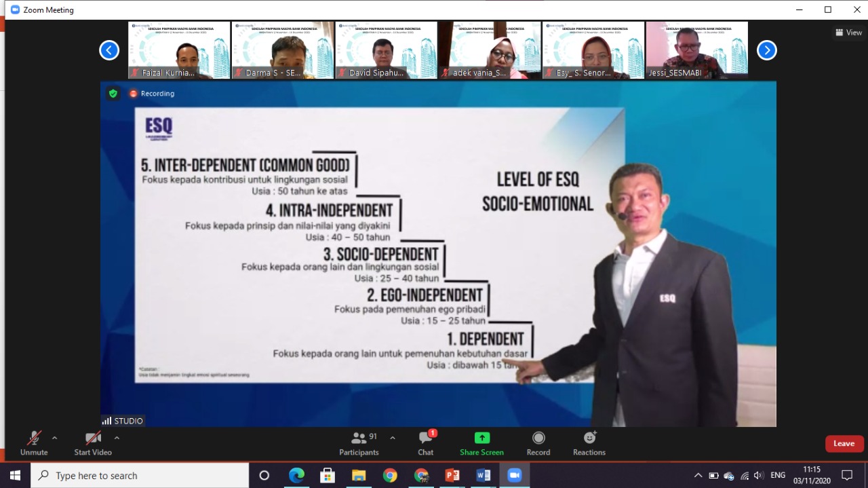The width and height of the screenshot is (868, 488).
Task: Leave the meeting
Action: click(x=844, y=443)
